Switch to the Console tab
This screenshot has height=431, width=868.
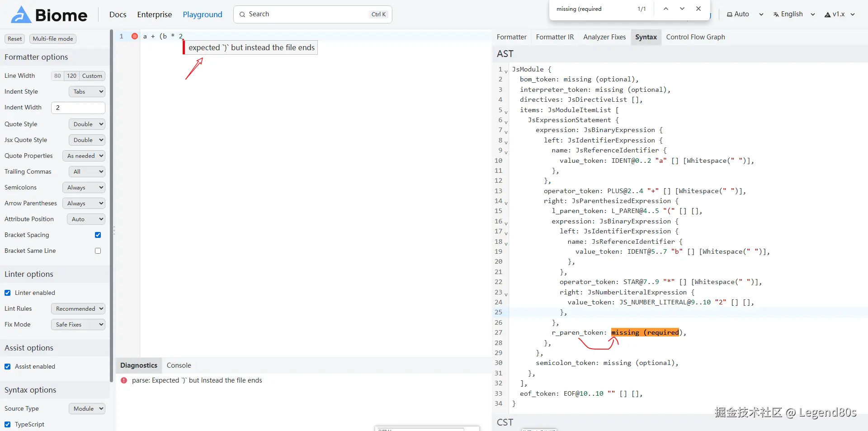click(179, 365)
